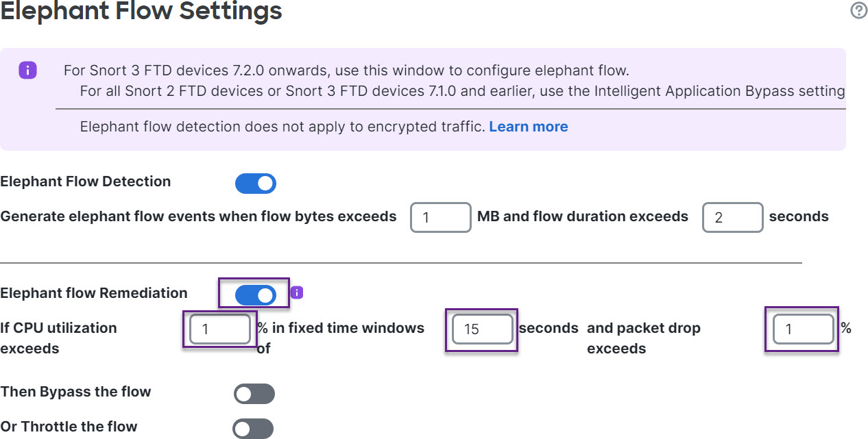The height and width of the screenshot is (439, 868).
Task: Click the Snort 3 FTD devices 7.2.0 note
Action: [346, 70]
